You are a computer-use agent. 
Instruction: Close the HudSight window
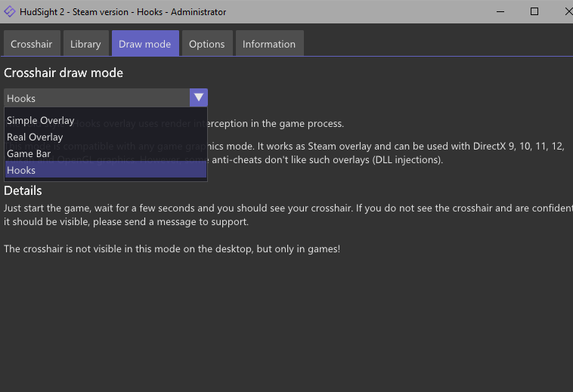(x=568, y=11)
